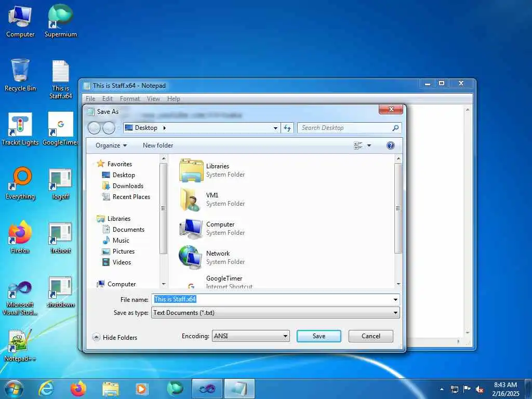Open the Action Center flag tray icon

467,389
